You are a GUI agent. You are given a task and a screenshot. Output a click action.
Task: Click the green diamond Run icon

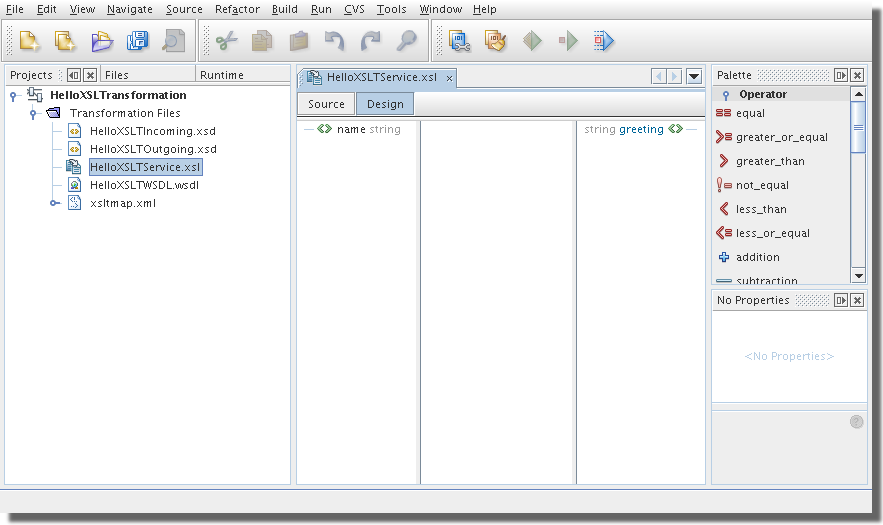532,41
